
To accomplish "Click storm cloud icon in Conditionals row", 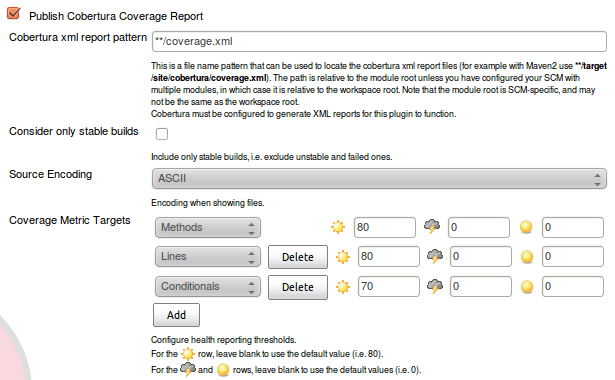I will [x=435, y=286].
